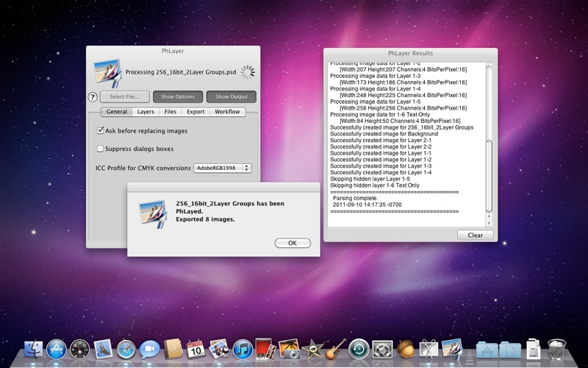Click the document stack beside Trash
The image size is (588, 368).
coord(534,349)
